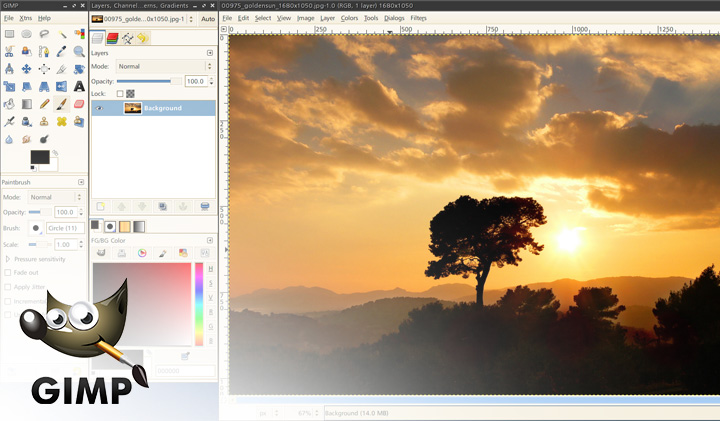720x421 pixels.
Task: Open the Layers panel configure menu arrow
Action: pyautogui.click(x=210, y=53)
